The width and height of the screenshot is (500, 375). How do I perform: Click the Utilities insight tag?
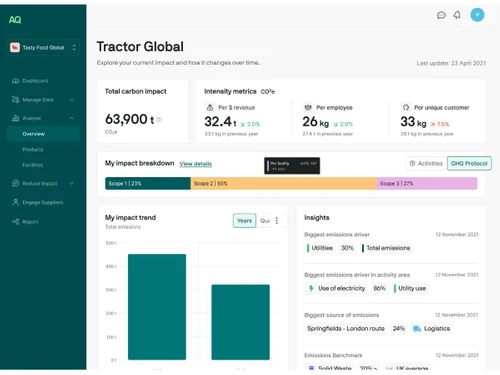click(320, 248)
